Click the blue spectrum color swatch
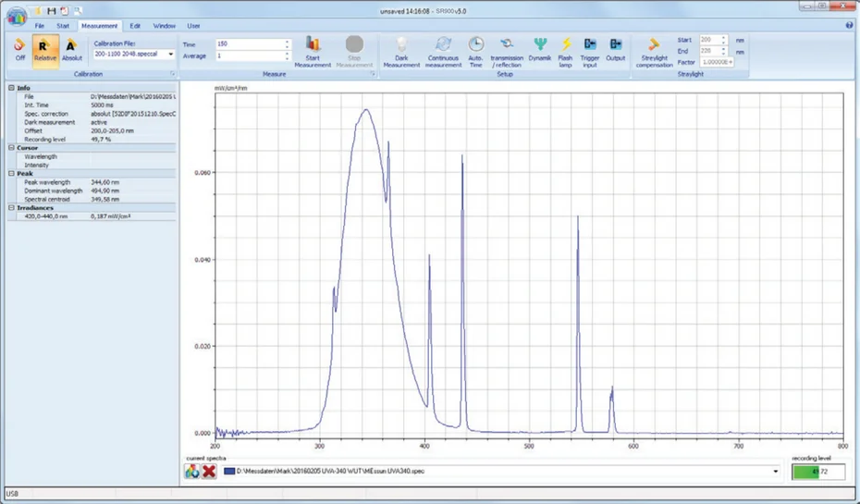 pyautogui.click(x=229, y=471)
